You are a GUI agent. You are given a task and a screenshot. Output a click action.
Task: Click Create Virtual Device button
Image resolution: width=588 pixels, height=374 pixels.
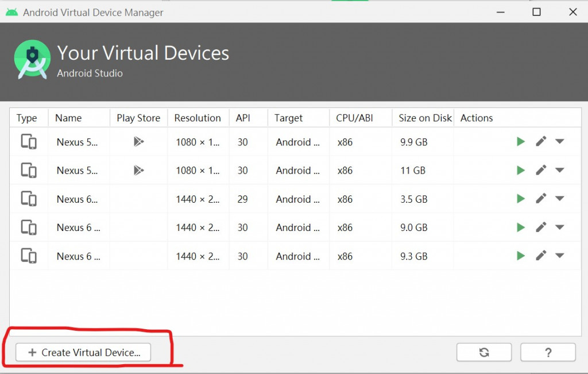click(x=83, y=352)
